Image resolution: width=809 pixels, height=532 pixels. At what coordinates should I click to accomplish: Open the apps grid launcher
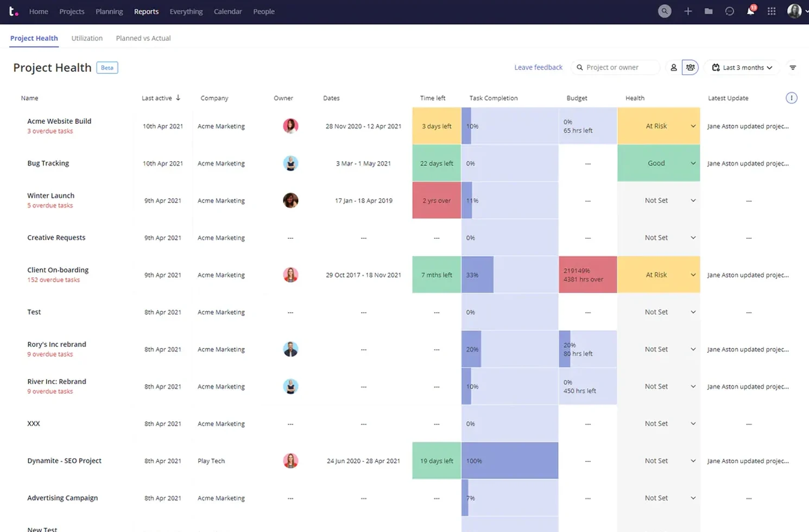[772, 11]
